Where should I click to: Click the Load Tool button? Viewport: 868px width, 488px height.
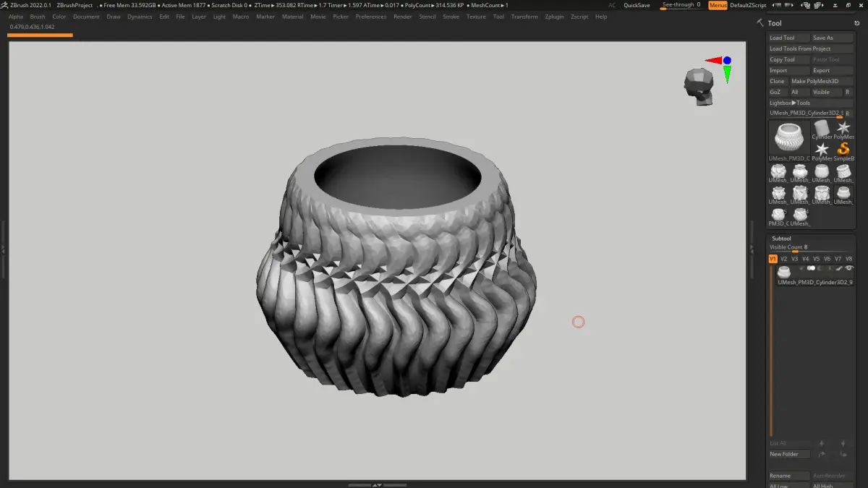click(x=788, y=38)
